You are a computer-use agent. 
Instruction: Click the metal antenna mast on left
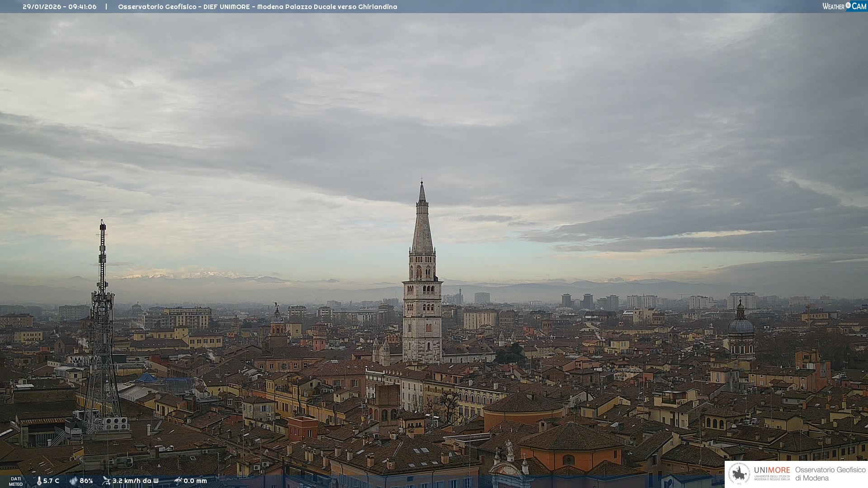(x=102, y=316)
